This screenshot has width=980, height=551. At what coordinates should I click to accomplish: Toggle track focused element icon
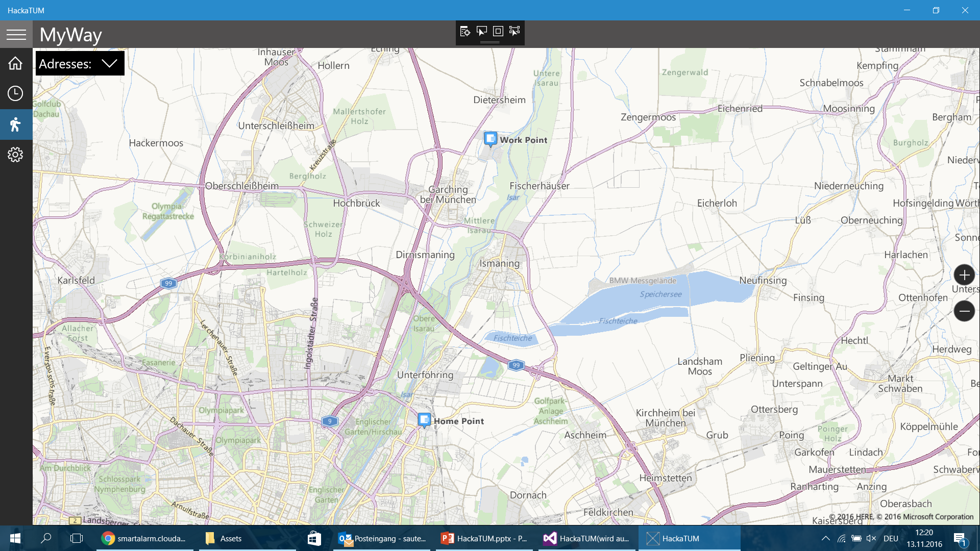click(x=514, y=32)
